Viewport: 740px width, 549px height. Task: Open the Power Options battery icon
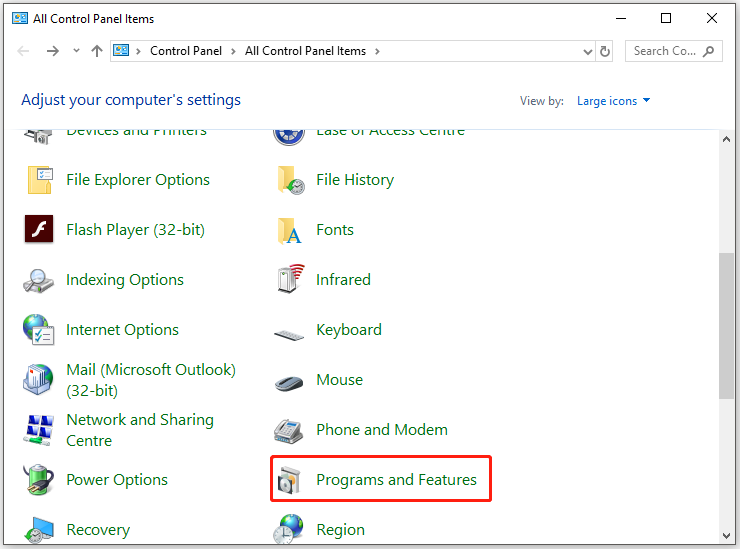[x=38, y=480]
